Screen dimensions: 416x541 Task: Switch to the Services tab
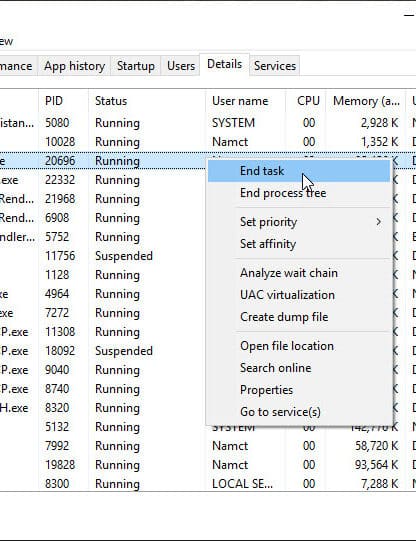click(275, 66)
